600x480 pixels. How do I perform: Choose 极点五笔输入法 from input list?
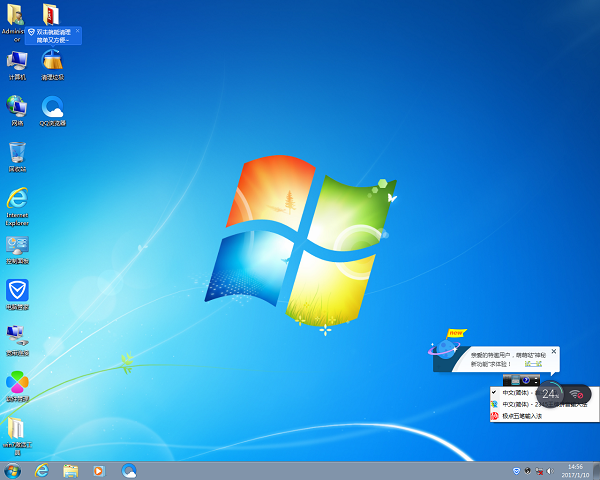(x=522, y=415)
